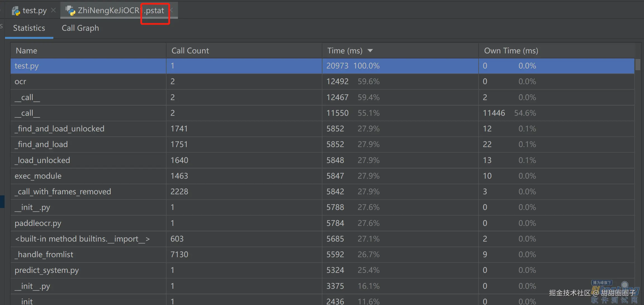This screenshot has height=305, width=644.
Task: Sort by Own Time (ms) column
Action: pyautogui.click(x=511, y=51)
